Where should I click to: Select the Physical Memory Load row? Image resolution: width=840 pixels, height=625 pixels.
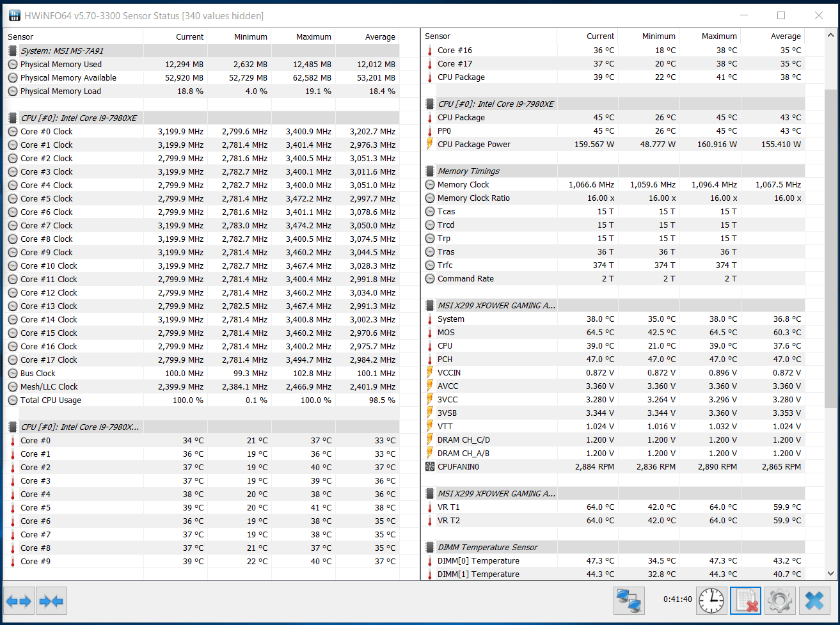(x=202, y=91)
